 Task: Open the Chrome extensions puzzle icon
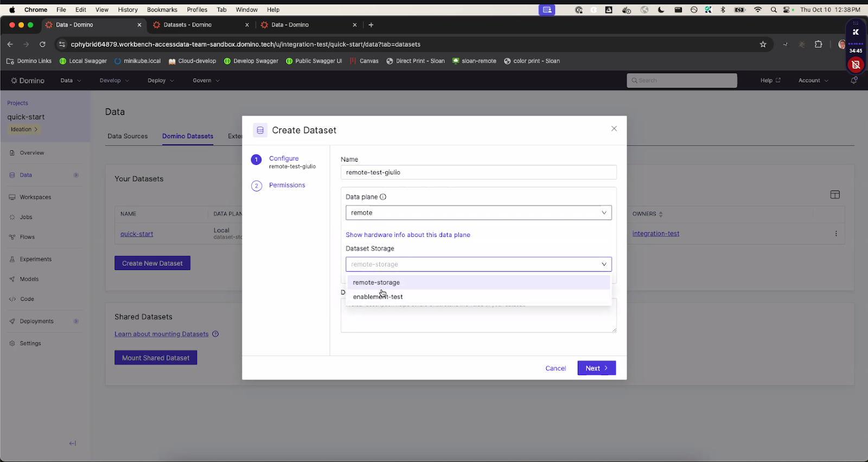tap(818, 44)
